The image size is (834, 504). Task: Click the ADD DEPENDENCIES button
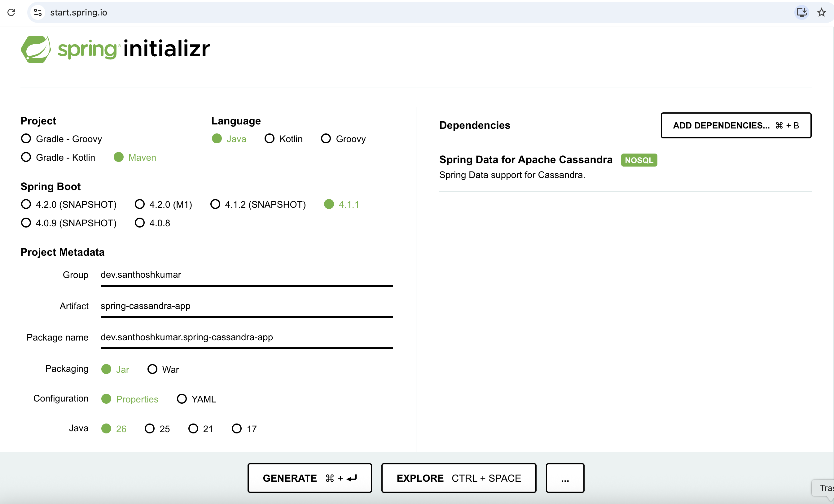point(736,125)
